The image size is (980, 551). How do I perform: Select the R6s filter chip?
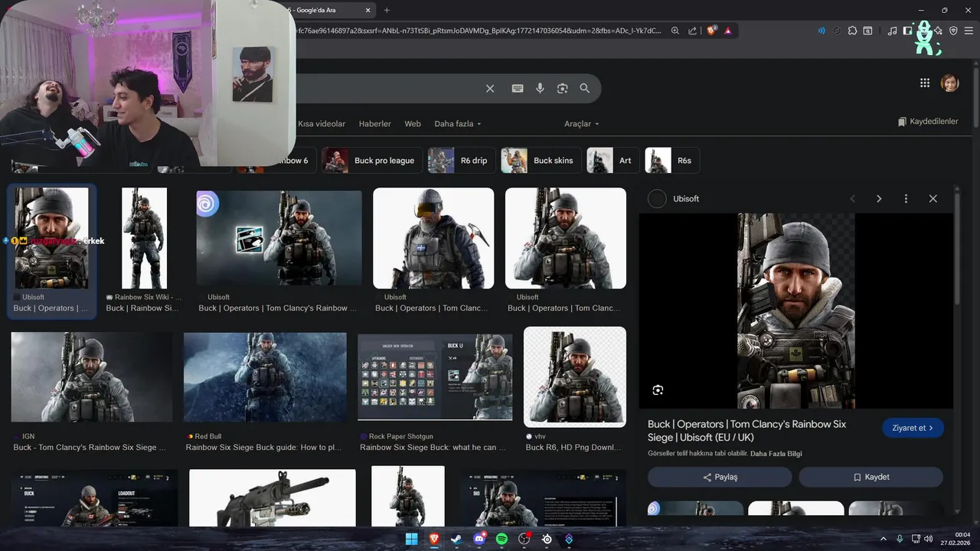[673, 161]
